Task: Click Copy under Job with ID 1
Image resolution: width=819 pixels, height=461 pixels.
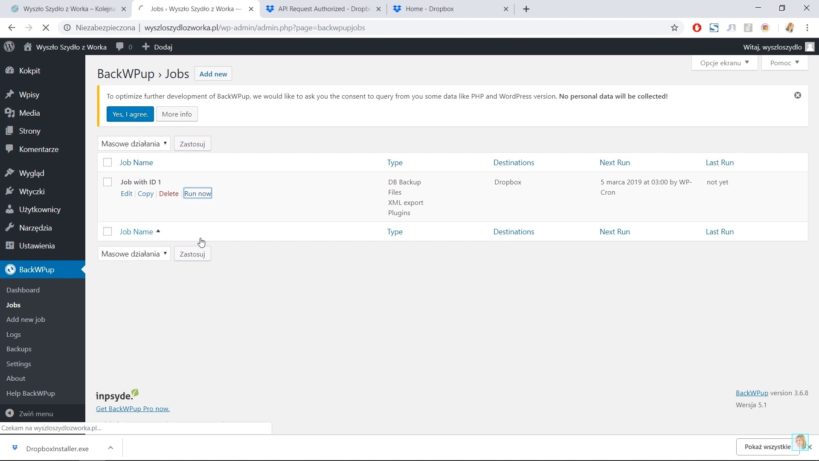Action: point(146,193)
